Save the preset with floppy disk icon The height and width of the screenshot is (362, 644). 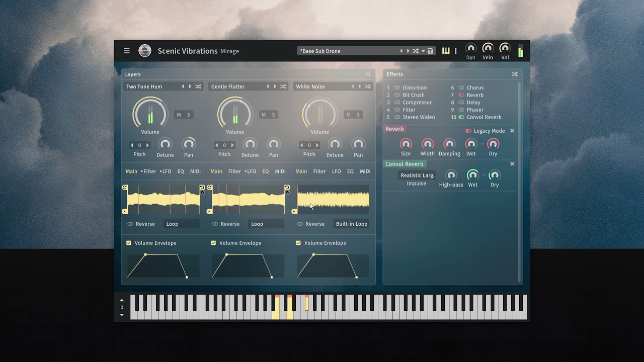(430, 51)
